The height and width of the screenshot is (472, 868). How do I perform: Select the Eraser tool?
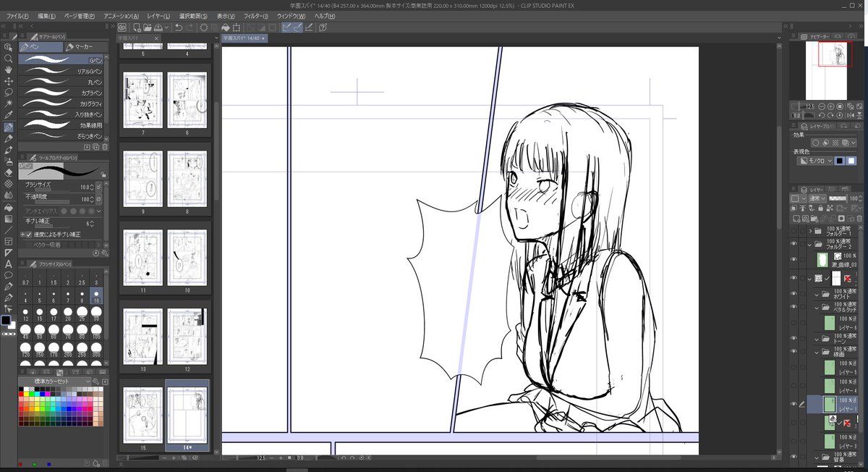pos(9,172)
